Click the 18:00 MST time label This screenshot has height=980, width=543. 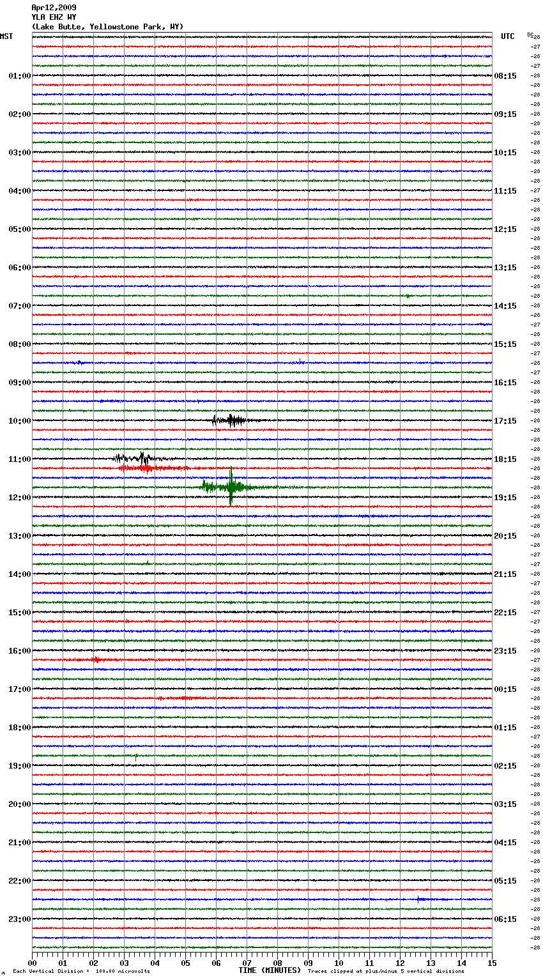coord(19,728)
